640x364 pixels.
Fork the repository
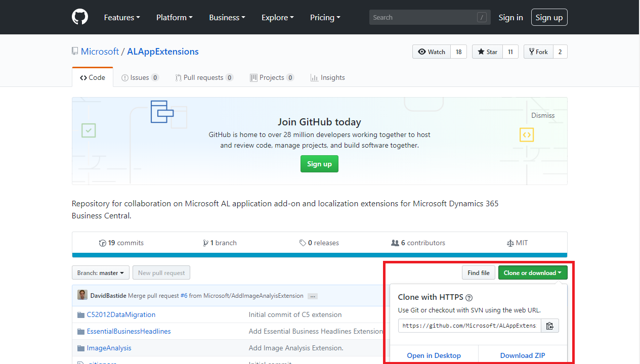(538, 52)
